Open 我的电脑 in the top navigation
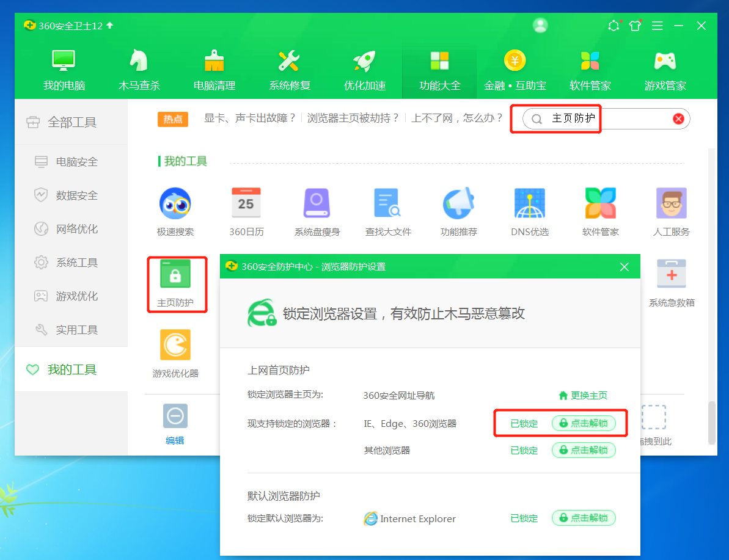The height and width of the screenshot is (560, 729). pos(64,71)
